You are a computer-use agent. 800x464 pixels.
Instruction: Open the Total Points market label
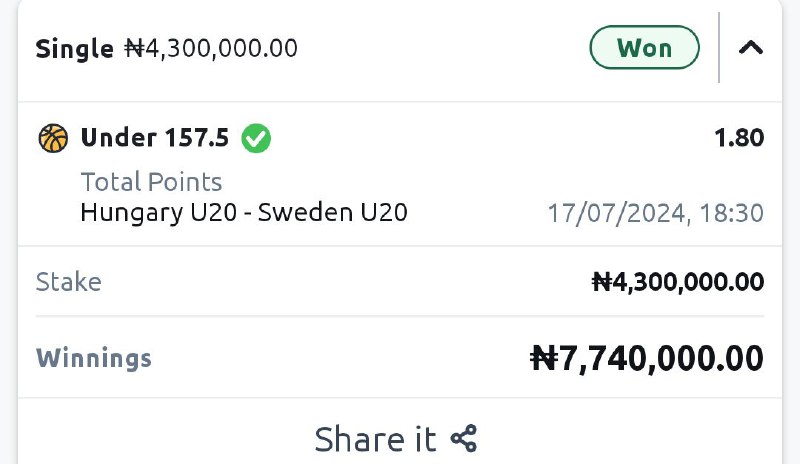coord(151,182)
